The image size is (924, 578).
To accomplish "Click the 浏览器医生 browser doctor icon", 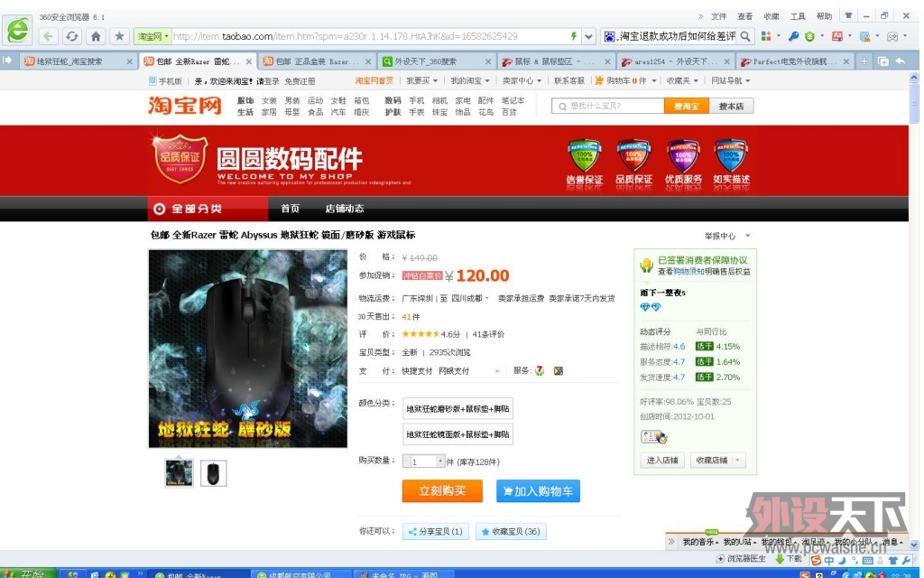I will click(720, 558).
